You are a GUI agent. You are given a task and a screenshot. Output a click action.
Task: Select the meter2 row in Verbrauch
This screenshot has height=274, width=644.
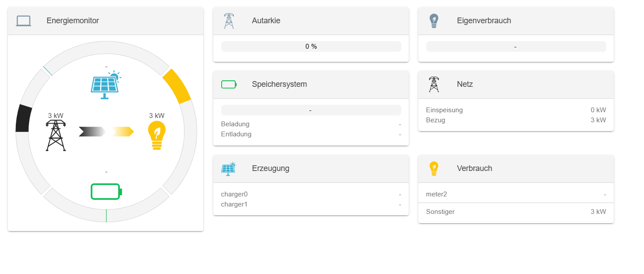516,194
